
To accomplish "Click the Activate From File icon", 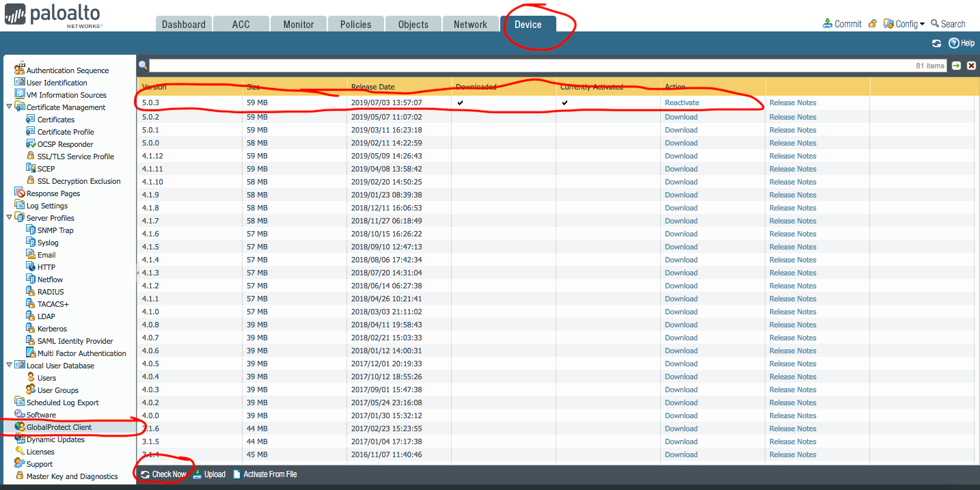I will click(237, 474).
